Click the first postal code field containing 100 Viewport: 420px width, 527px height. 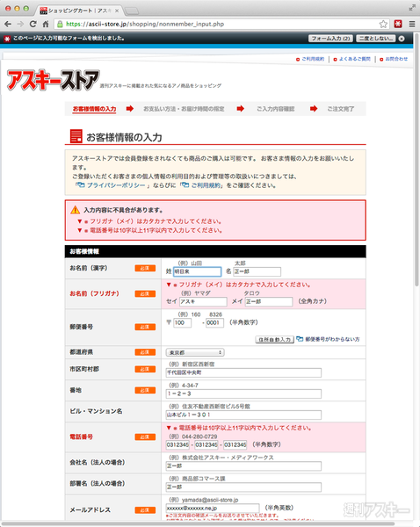click(x=182, y=322)
